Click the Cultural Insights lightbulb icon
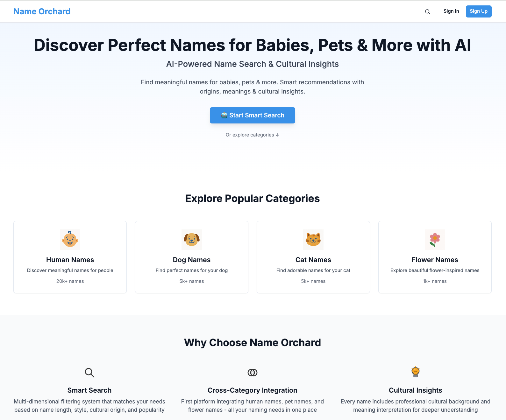The height and width of the screenshot is (420, 506). point(416,372)
